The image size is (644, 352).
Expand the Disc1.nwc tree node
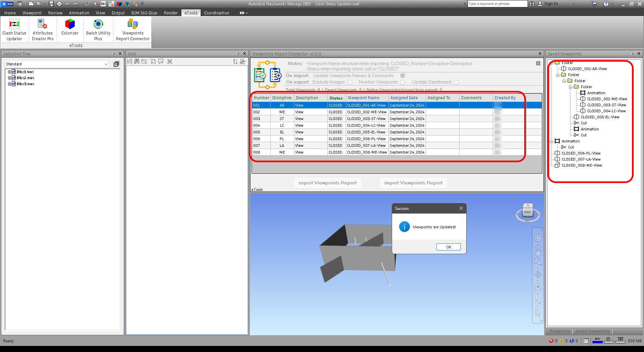tap(9, 72)
